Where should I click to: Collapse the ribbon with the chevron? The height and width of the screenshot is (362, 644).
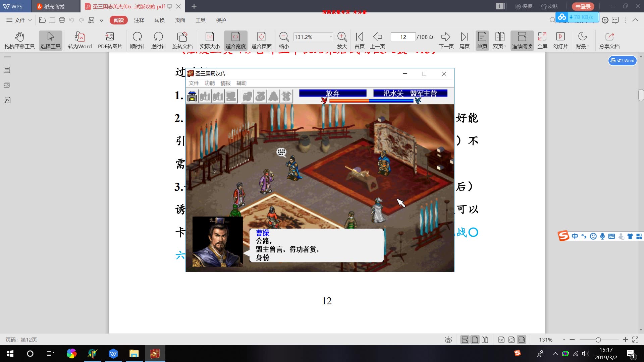point(635,20)
